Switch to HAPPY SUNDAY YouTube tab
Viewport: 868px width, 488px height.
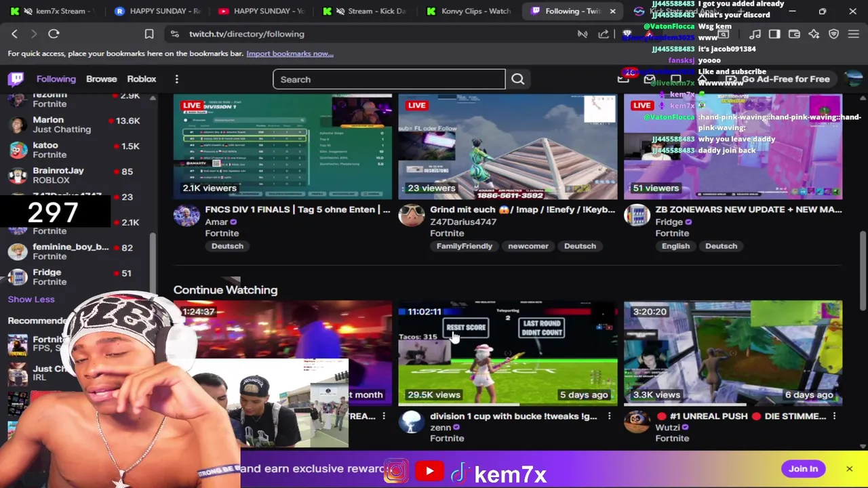260,11
